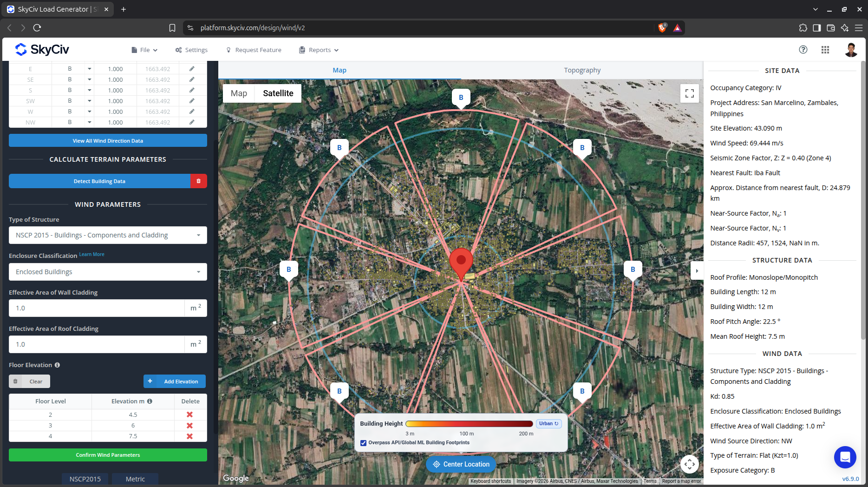
Task: Collapse the right side panel arrow
Action: 697,271
